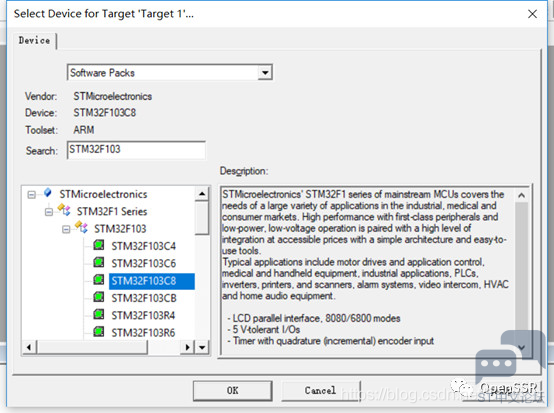
Task: Click the '5 V-tolerant I/Os' description line
Action: coord(264,330)
